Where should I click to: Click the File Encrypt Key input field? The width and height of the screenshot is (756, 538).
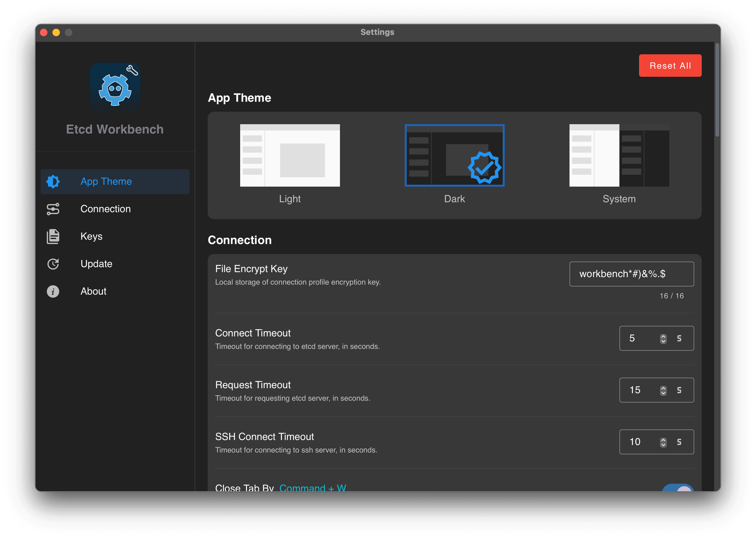point(632,274)
